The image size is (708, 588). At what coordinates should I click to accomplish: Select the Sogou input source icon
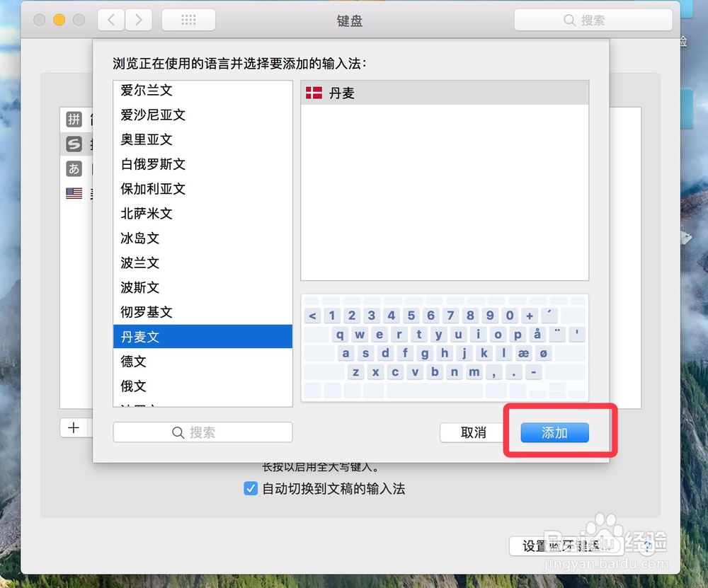pos(74,144)
